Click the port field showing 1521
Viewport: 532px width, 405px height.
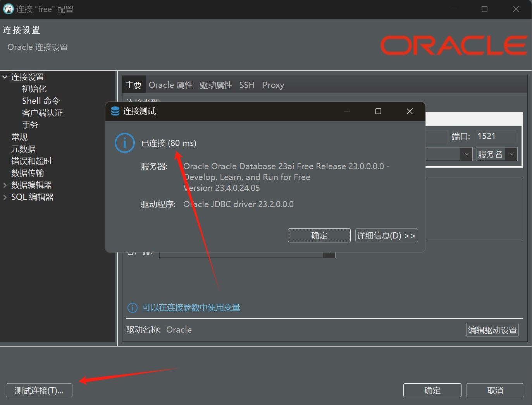pos(495,136)
